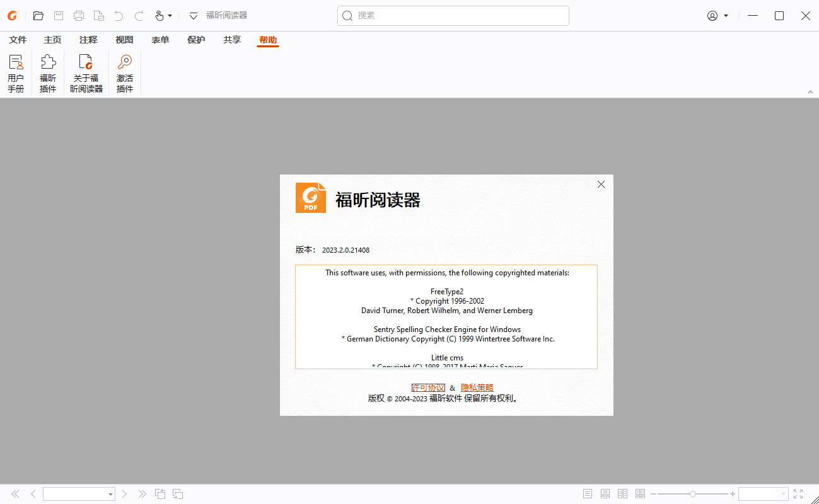819x504 pixels.
Task: Open the 许可协议 license agreement link
Action: pyautogui.click(x=428, y=387)
